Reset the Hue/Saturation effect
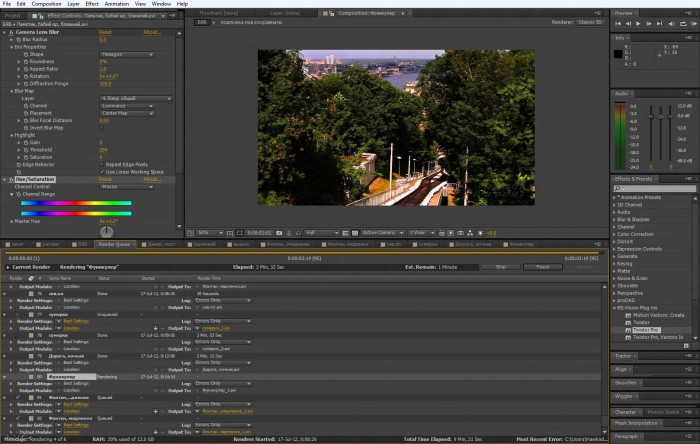 tap(105, 179)
